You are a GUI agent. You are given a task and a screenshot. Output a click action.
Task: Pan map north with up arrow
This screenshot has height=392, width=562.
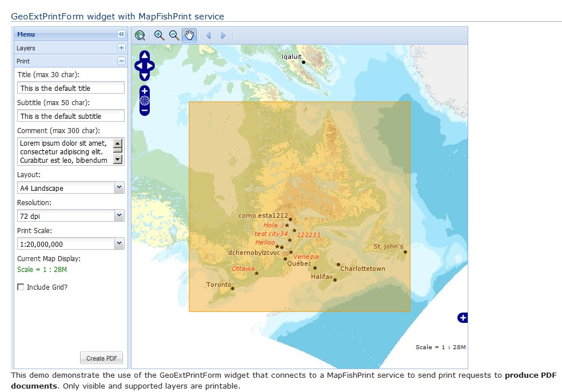pyautogui.click(x=145, y=55)
